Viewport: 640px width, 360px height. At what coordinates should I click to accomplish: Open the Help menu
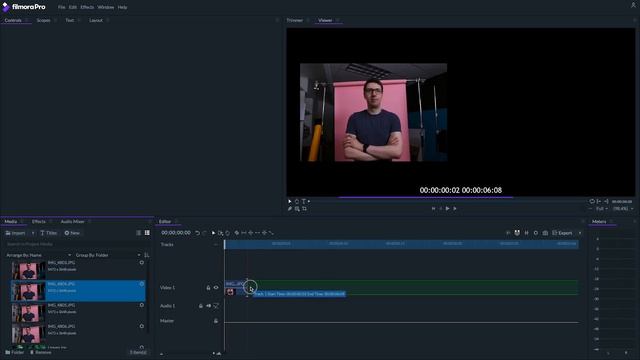pos(122,7)
